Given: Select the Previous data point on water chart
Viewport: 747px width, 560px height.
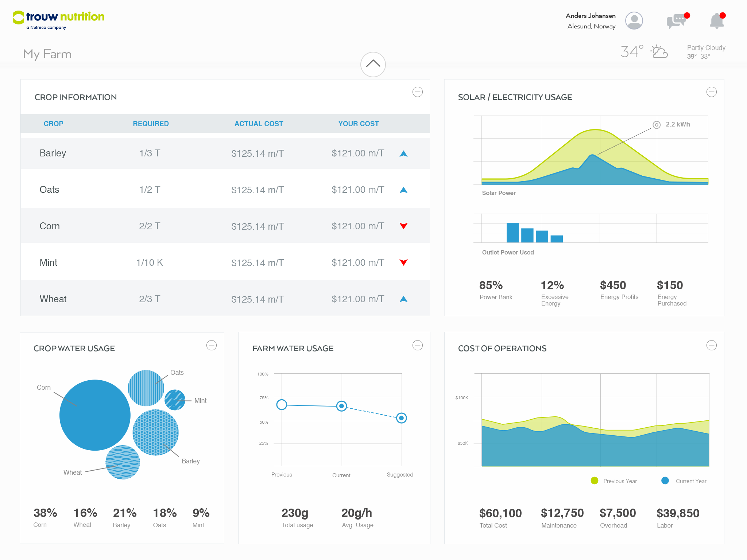Looking at the screenshot, I should [282, 405].
